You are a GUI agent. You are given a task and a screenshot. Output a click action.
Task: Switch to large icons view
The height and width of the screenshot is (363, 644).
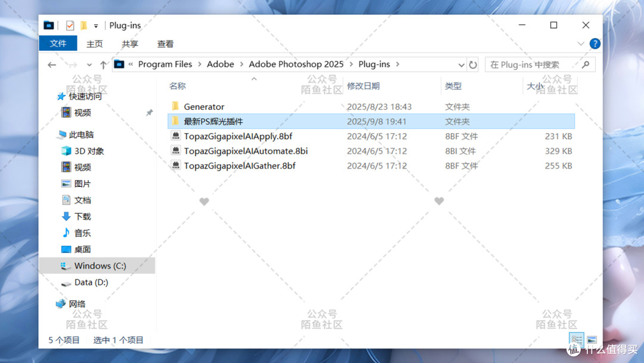592,340
